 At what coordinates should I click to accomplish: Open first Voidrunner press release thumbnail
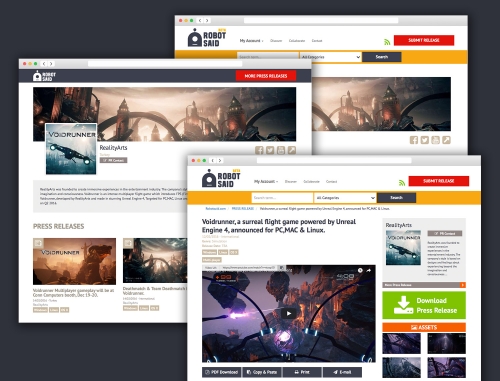pos(74,261)
